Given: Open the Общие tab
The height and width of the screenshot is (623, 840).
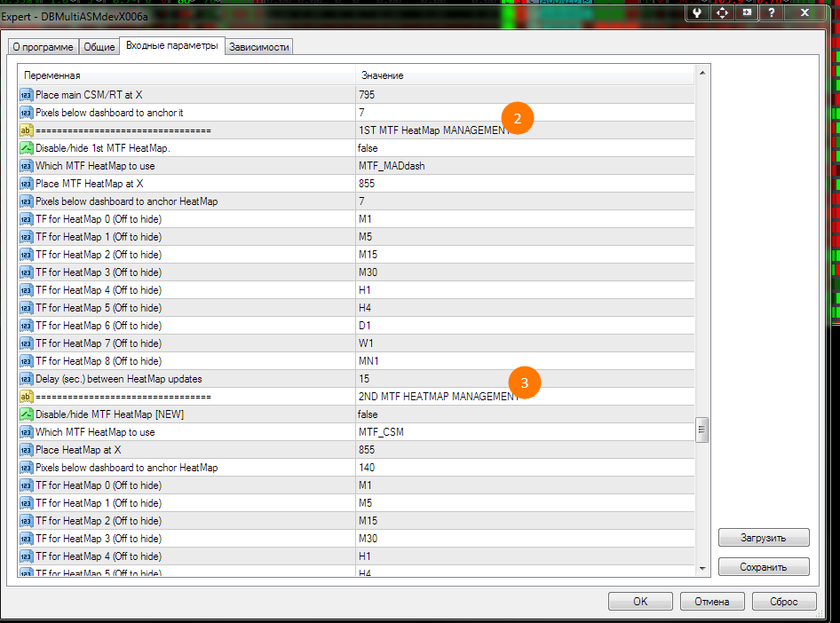Looking at the screenshot, I should 99,47.
